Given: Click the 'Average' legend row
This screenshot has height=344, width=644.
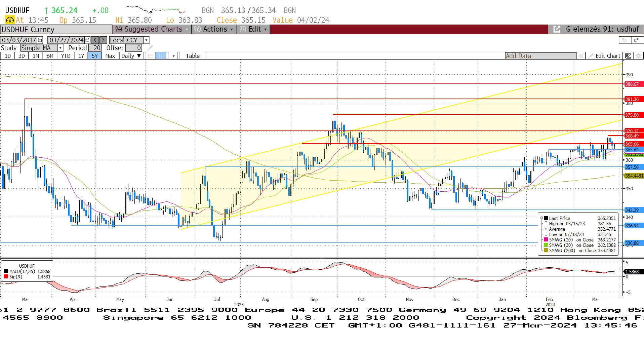Looking at the screenshot, I should point(580,229).
